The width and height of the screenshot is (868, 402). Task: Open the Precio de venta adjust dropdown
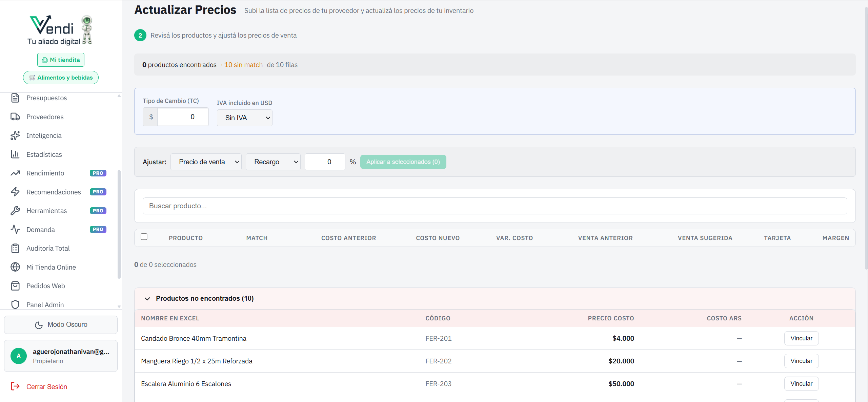pyautogui.click(x=206, y=162)
